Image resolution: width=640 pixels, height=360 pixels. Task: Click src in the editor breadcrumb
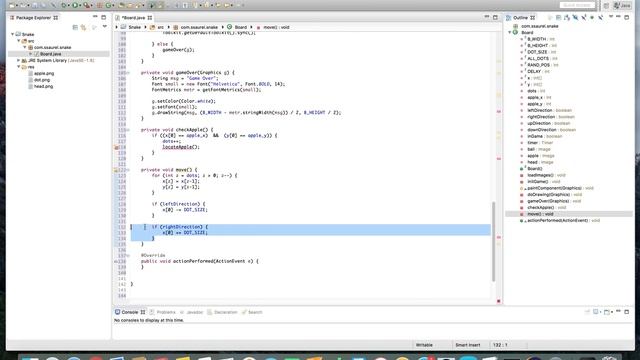pos(160,27)
